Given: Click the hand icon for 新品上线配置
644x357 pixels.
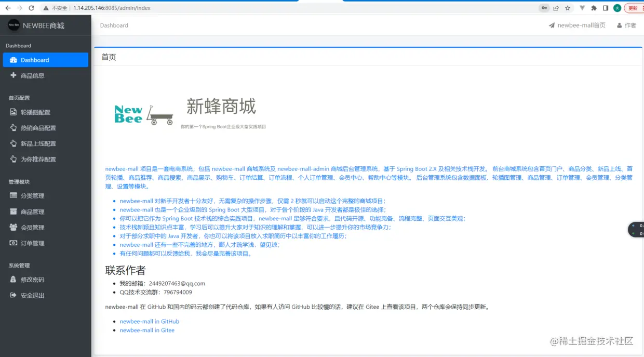Looking at the screenshot, I should pyautogui.click(x=14, y=143).
